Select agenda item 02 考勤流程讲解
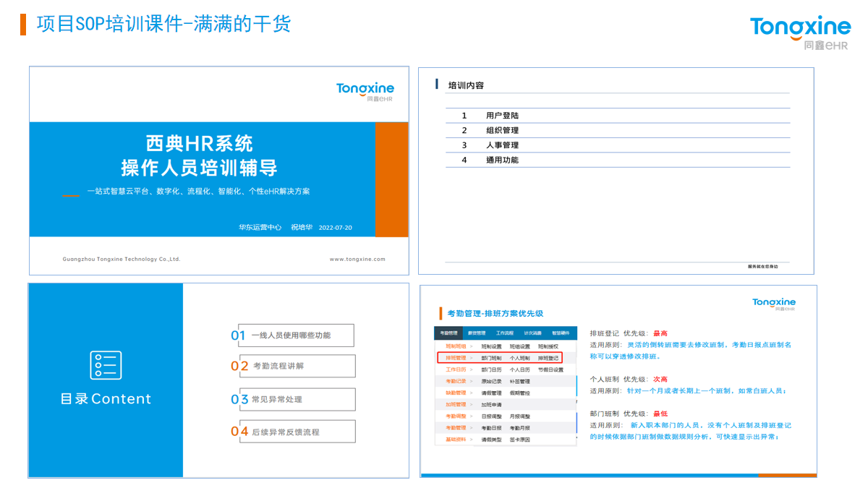The height and width of the screenshot is (488, 868). [x=293, y=366]
